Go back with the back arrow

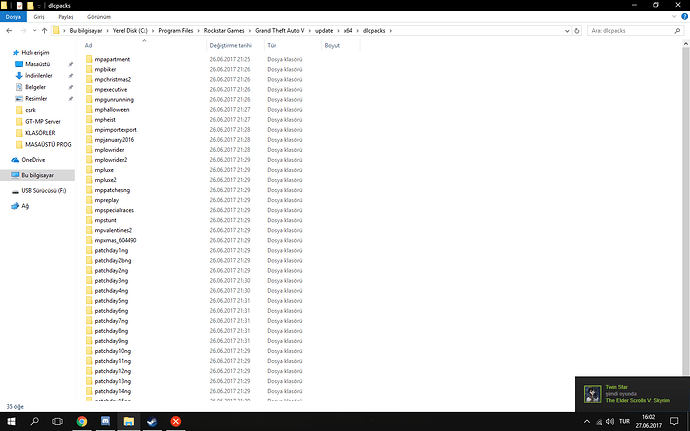click(9, 31)
